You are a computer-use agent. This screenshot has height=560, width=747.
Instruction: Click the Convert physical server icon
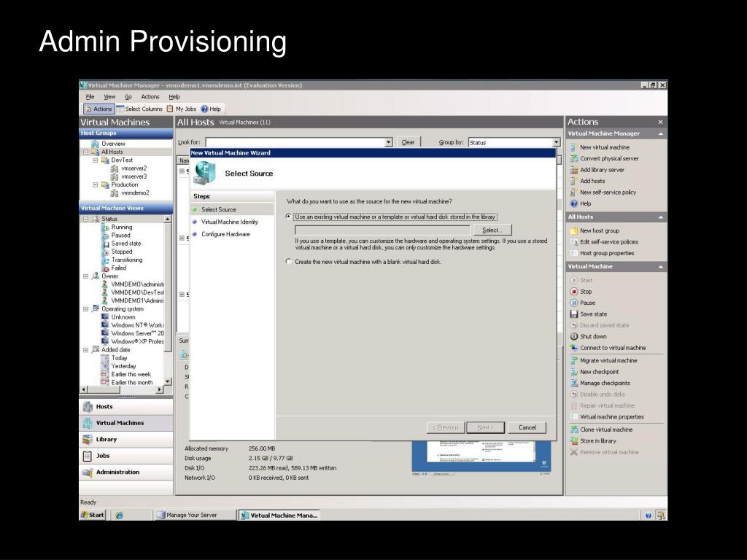pyautogui.click(x=574, y=158)
